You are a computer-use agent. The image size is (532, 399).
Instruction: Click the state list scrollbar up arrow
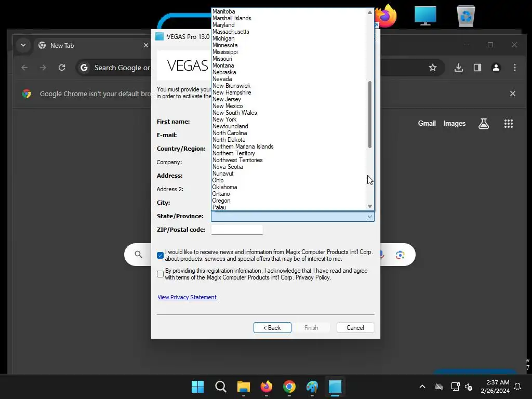pos(370,12)
